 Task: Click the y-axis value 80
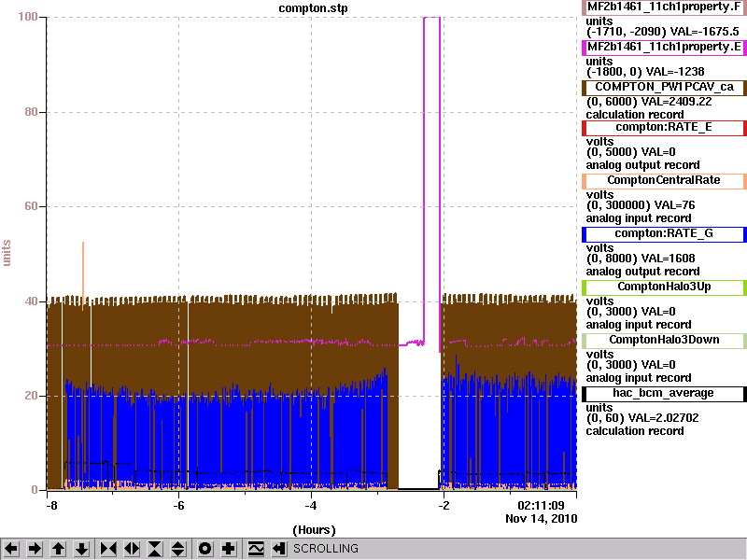[x=31, y=112]
